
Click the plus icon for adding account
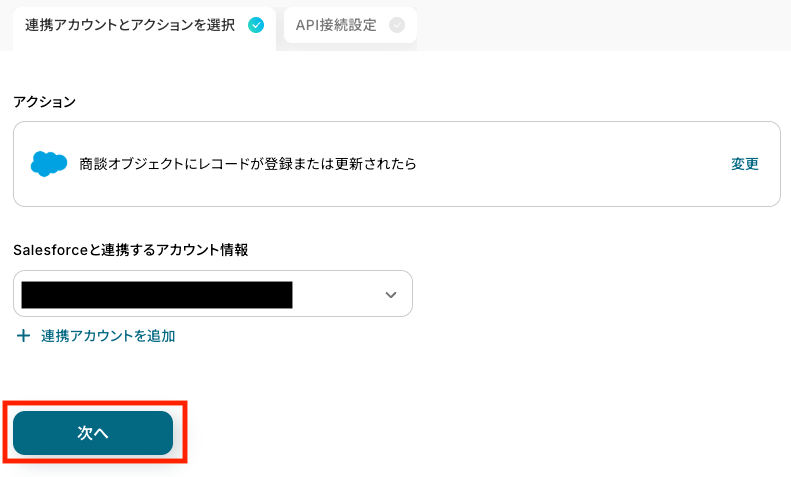click(24, 336)
